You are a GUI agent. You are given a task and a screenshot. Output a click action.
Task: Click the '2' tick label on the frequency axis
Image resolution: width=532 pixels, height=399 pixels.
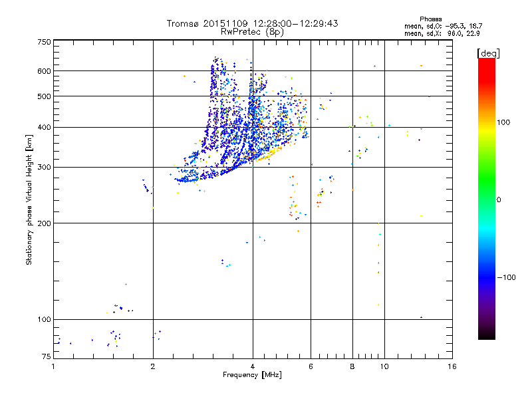[x=153, y=366]
